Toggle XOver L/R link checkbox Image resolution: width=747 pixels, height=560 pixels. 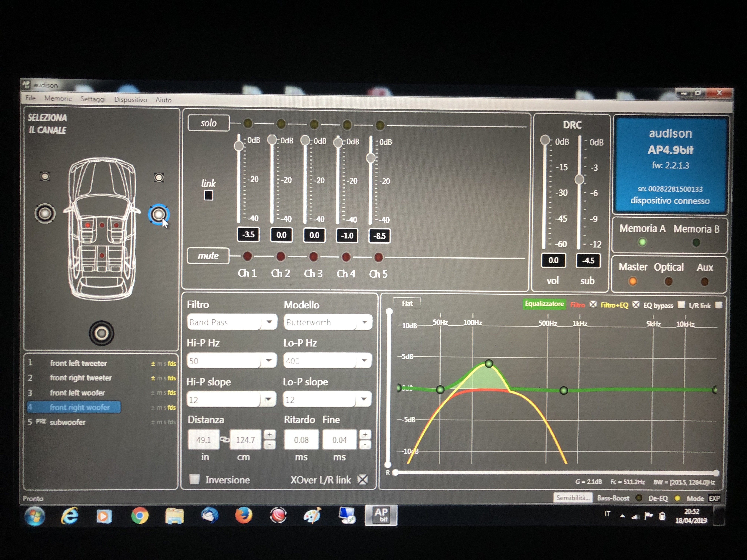[x=363, y=479]
